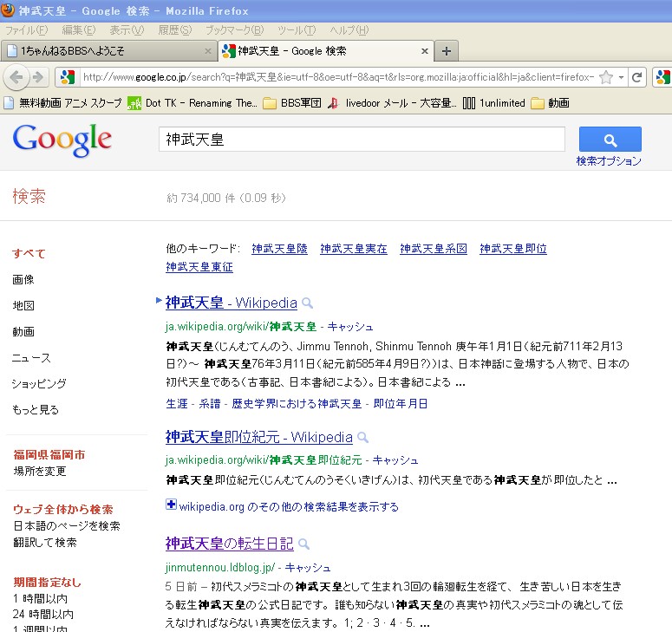Select the すべて search filter

point(29,254)
